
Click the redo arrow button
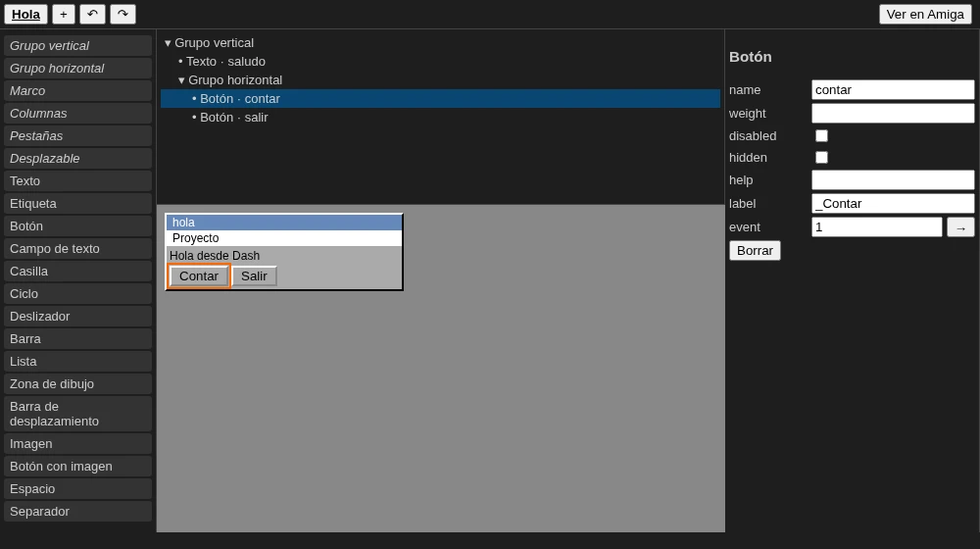[123, 14]
